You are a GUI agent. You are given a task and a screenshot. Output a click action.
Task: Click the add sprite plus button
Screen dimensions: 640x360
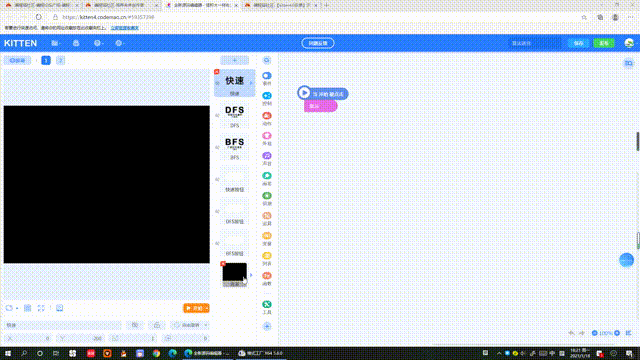234,60
